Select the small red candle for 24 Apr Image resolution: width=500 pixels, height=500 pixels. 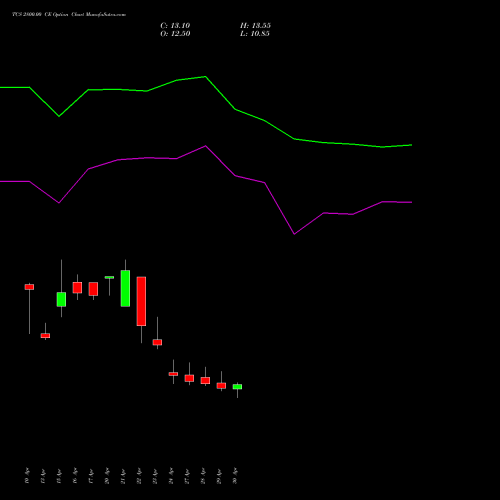tap(173, 374)
